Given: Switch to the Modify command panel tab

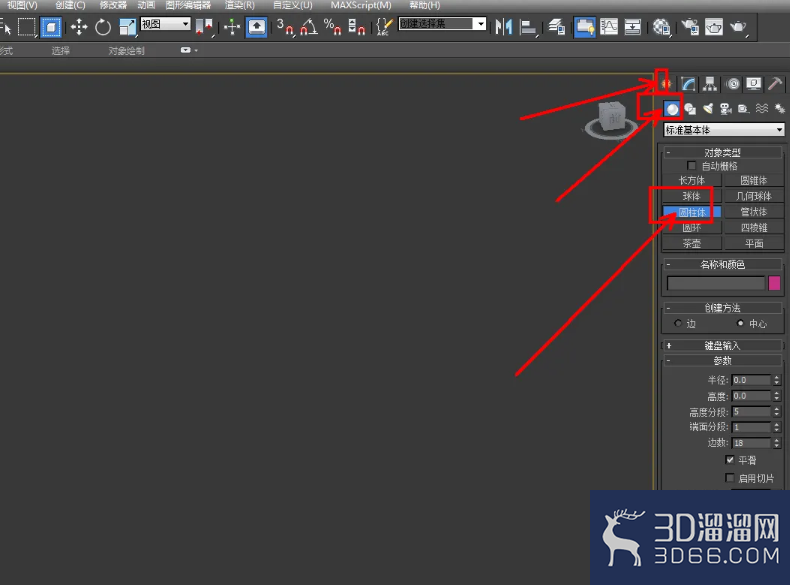Looking at the screenshot, I should tap(688, 84).
